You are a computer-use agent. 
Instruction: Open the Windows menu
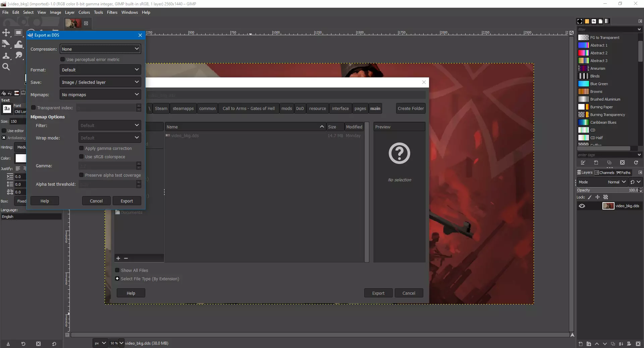point(129,12)
